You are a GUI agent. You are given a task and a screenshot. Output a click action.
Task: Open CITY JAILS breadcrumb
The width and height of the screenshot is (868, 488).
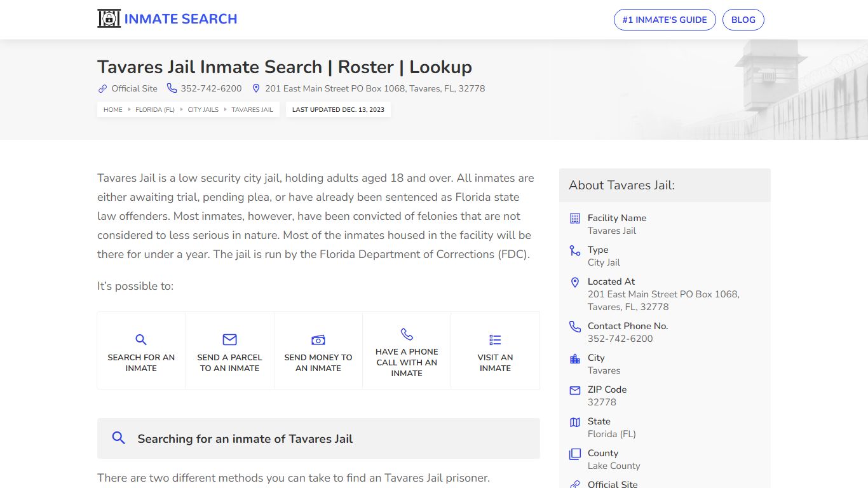point(203,109)
